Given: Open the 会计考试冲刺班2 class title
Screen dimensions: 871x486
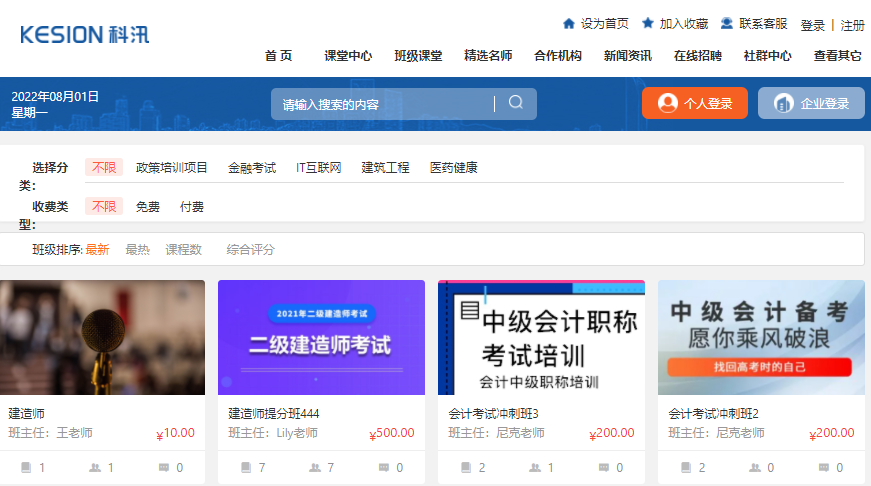Looking at the screenshot, I should pos(713,414).
